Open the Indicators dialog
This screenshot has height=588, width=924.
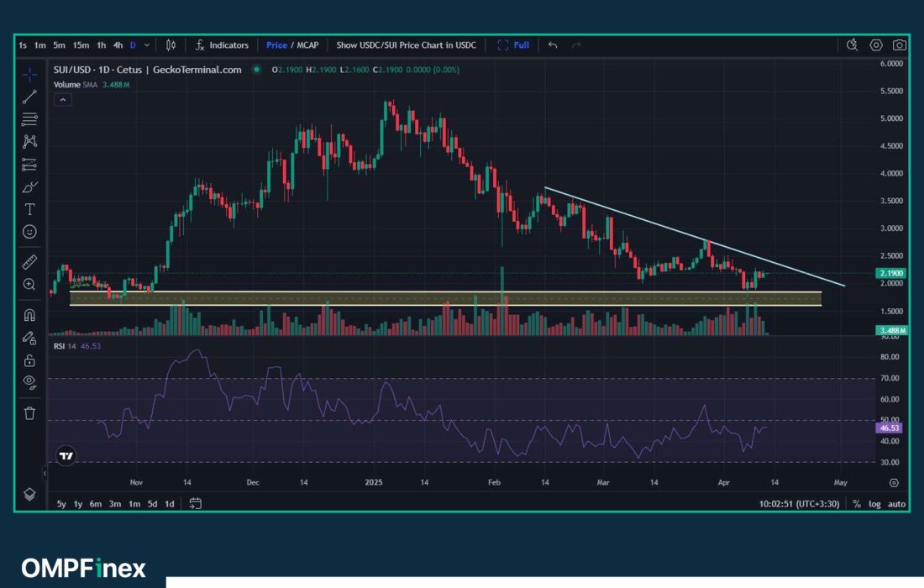click(222, 45)
